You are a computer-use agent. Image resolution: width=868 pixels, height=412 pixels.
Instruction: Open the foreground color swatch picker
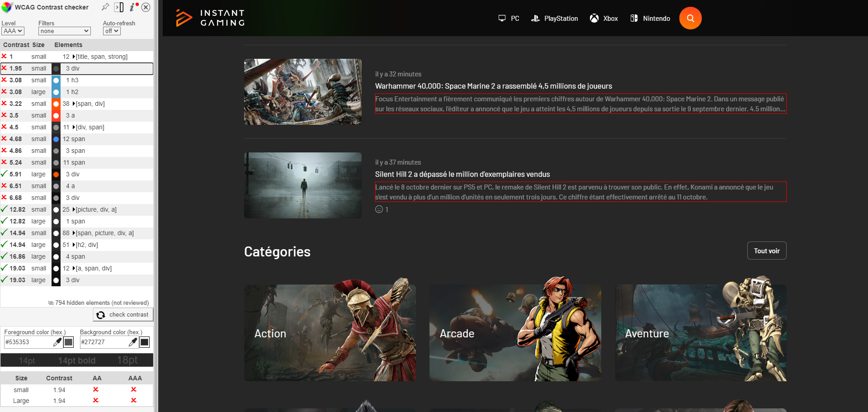tap(69, 342)
